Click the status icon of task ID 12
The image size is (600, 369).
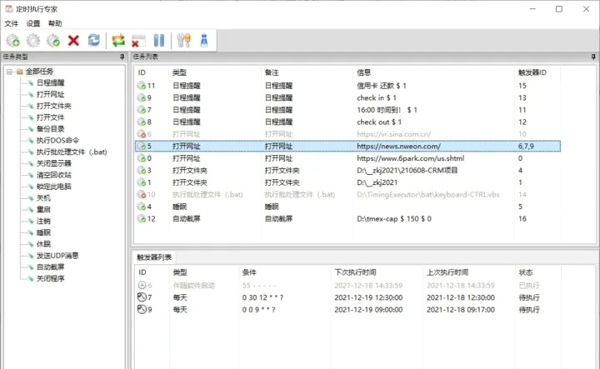point(142,219)
